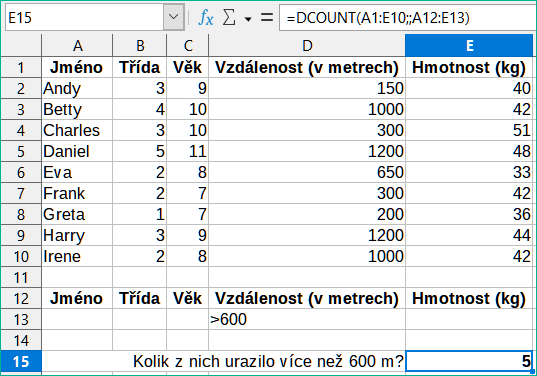Screen dimensions: 537x376
Task: Select the cell with name Harry
Action: point(77,236)
